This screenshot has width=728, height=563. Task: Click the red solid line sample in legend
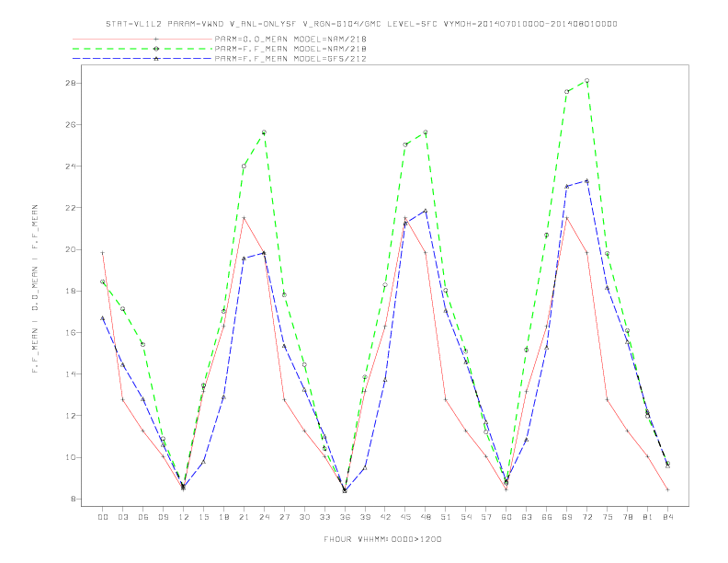click(x=142, y=39)
